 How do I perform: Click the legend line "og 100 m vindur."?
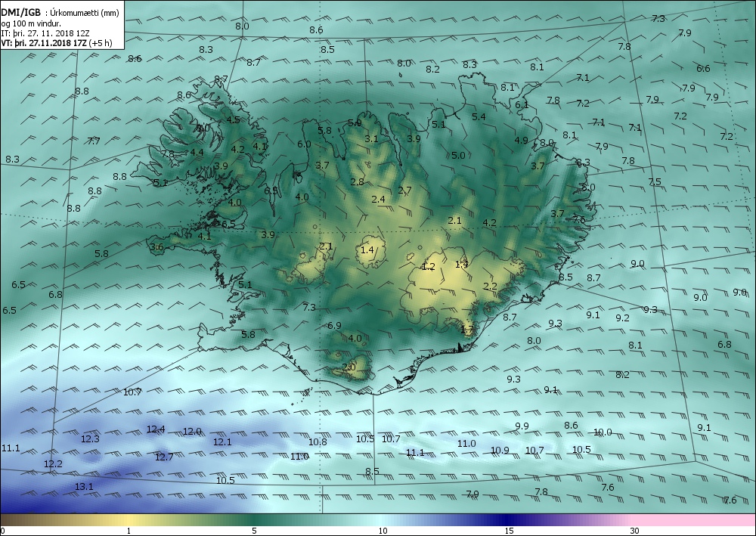31,23
